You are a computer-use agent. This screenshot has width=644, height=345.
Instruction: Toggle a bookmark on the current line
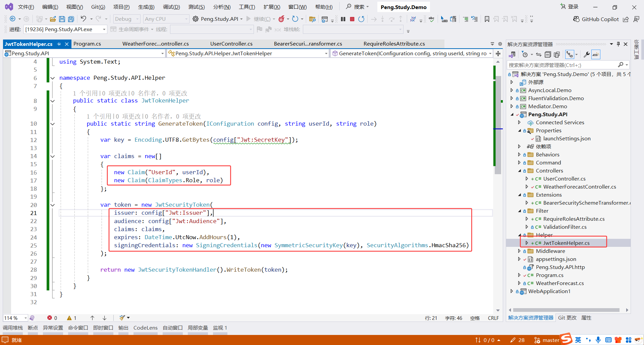pyautogui.click(x=487, y=19)
